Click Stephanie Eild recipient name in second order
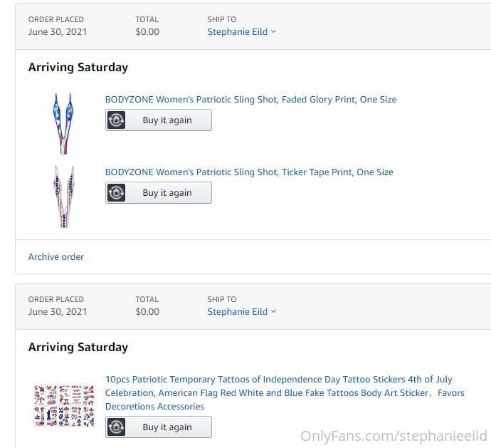Screen dimensions: 491x448 (x=237, y=312)
